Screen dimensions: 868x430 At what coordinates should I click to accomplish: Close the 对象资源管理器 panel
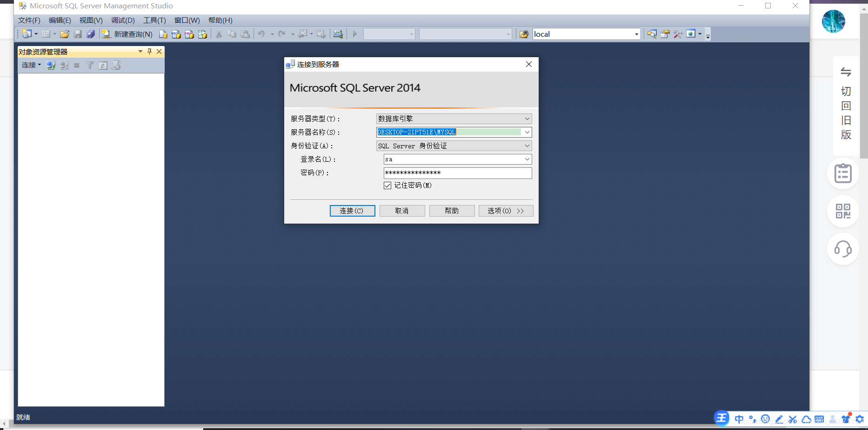click(159, 52)
